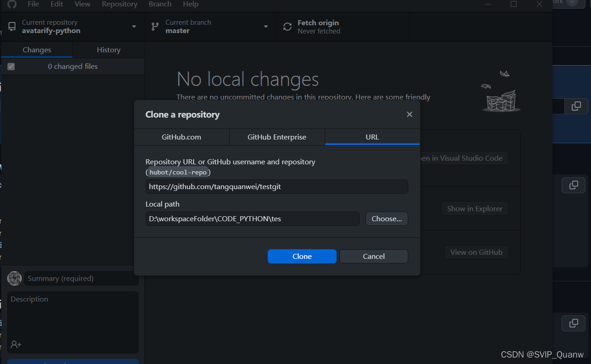Close the Clone a repository dialog
This screenshot has width=591, height=364.
(410, 114)
